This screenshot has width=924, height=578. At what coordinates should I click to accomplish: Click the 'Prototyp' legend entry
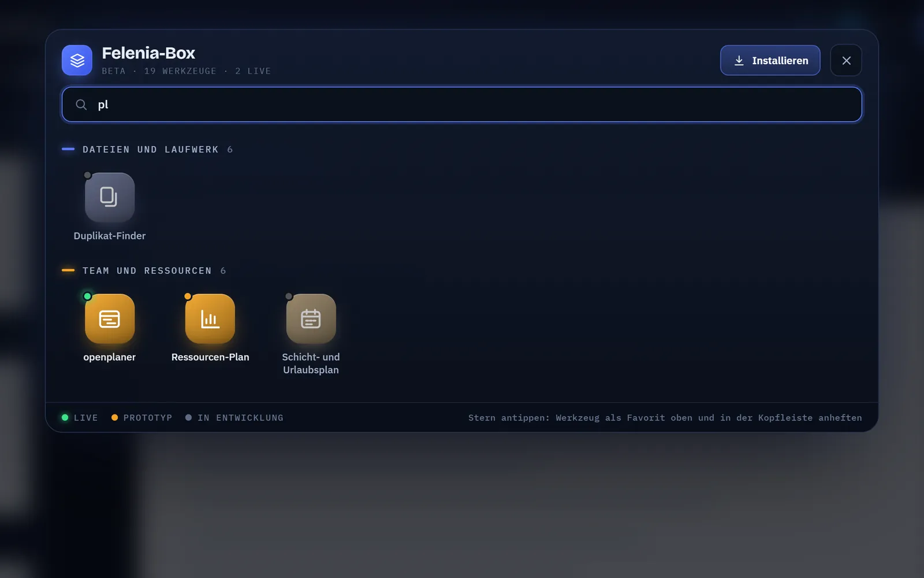click(x=141, y=418)
